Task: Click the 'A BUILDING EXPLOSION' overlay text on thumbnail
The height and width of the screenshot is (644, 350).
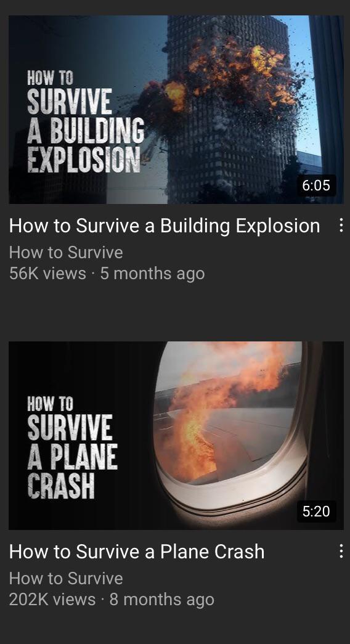Action: tap(86, 145)
